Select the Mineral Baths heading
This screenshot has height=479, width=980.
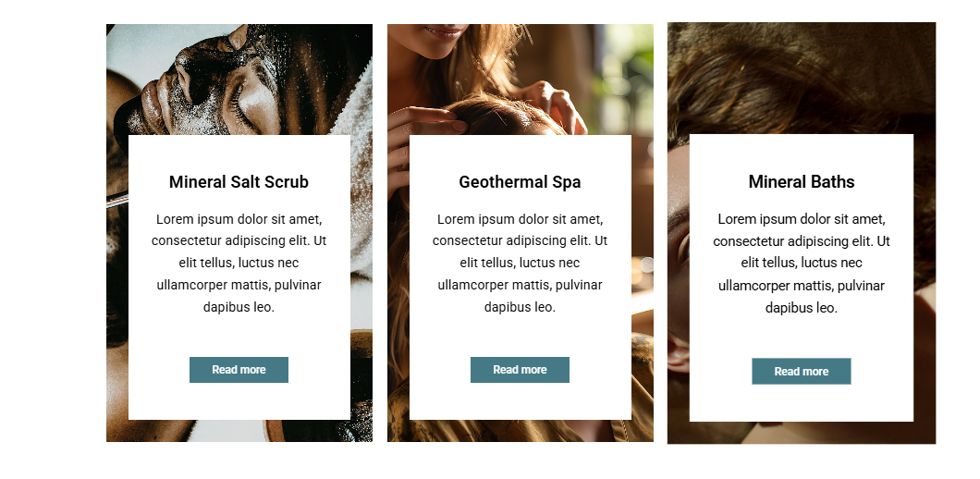pyautogui.click(x=802, y=182)
